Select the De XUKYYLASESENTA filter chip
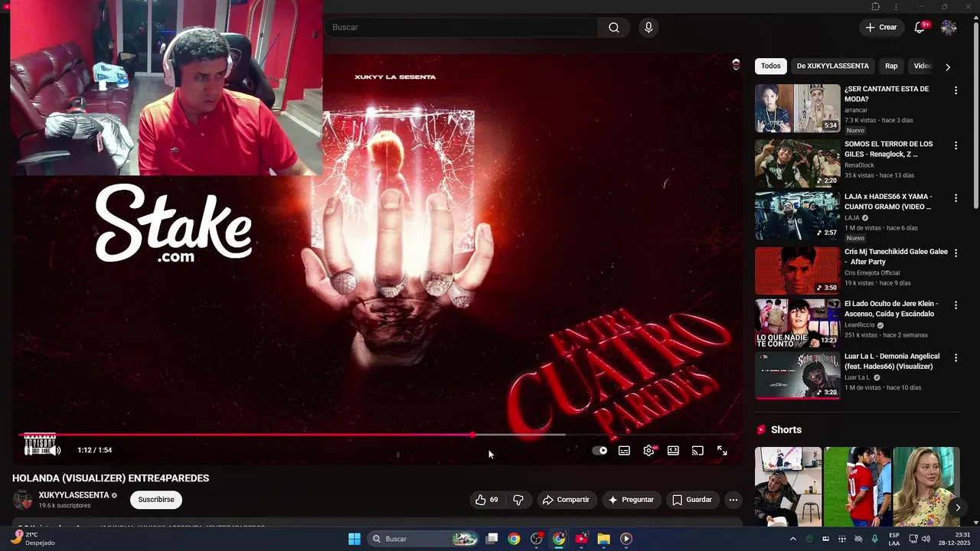The height and width of the screenshot is (551, 980). [832, 66]
